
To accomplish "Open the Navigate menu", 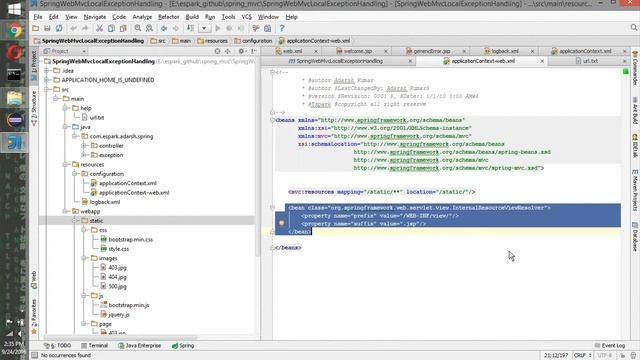I will 95,17.
